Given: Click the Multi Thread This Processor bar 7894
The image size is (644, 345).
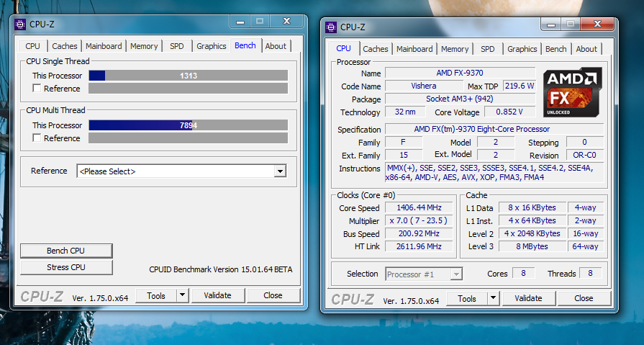Looking at the screenshot, I should tap(188, 125).
